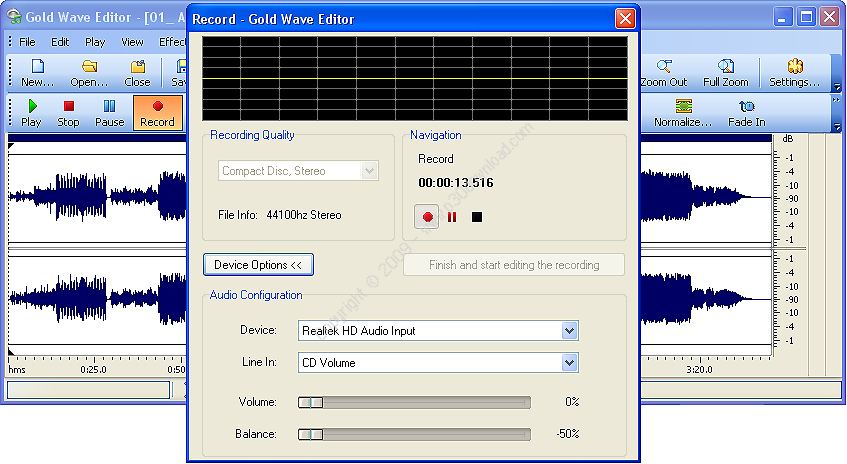
Task: Click the red record button in Navigation
Action: pyautogui.click(x=427, y=217)
